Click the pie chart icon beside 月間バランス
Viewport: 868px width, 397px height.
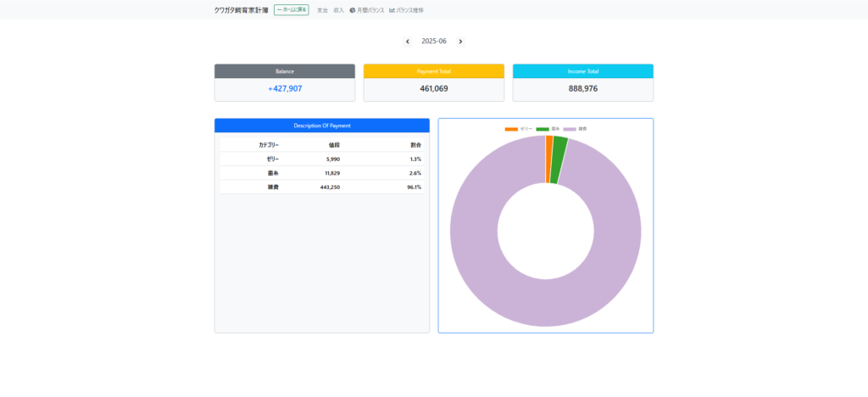pyautogui.click(x=353, y=10)
